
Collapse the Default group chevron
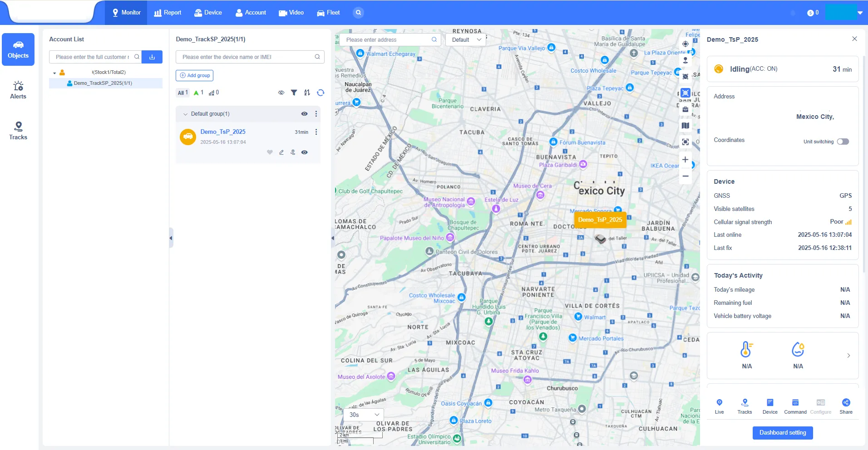click(x=185, y=114)
